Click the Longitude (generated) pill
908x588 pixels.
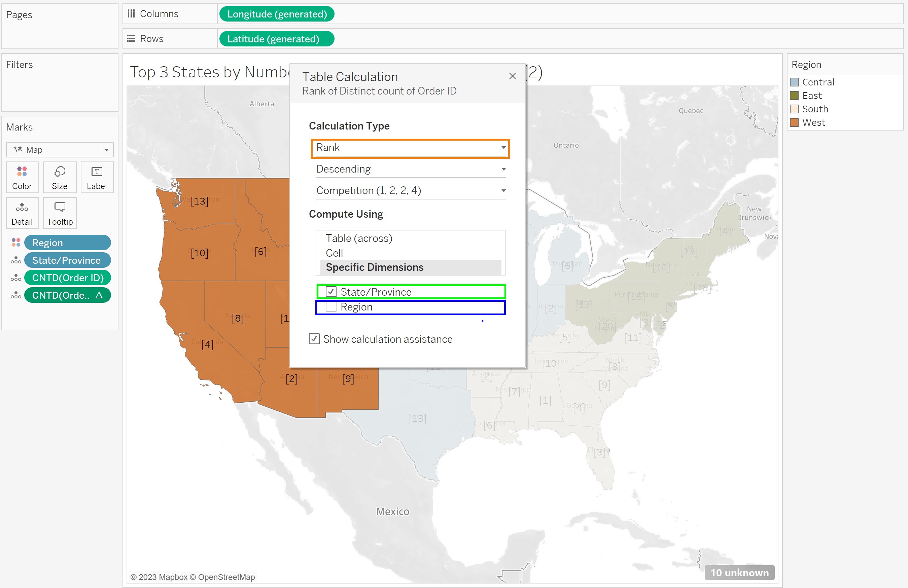point(277,14)
